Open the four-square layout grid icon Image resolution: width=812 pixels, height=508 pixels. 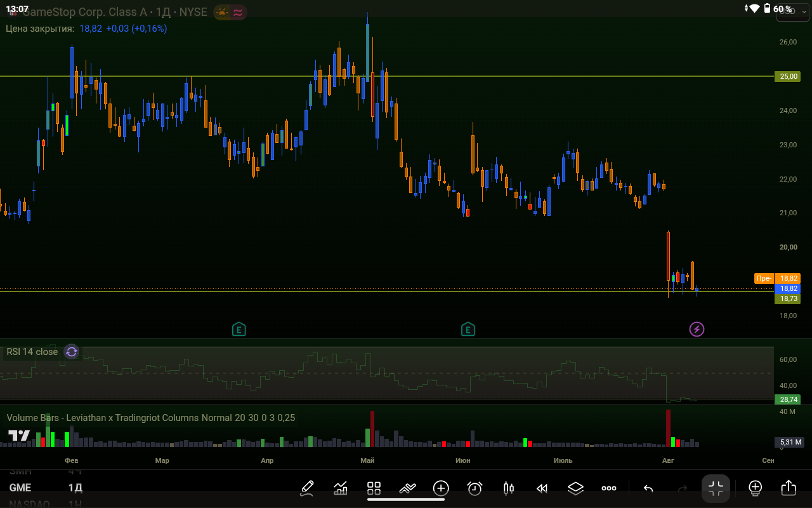[374, 488]
